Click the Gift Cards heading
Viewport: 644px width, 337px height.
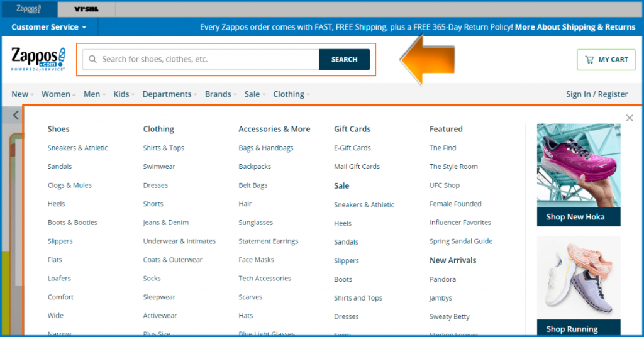[352, 129]
